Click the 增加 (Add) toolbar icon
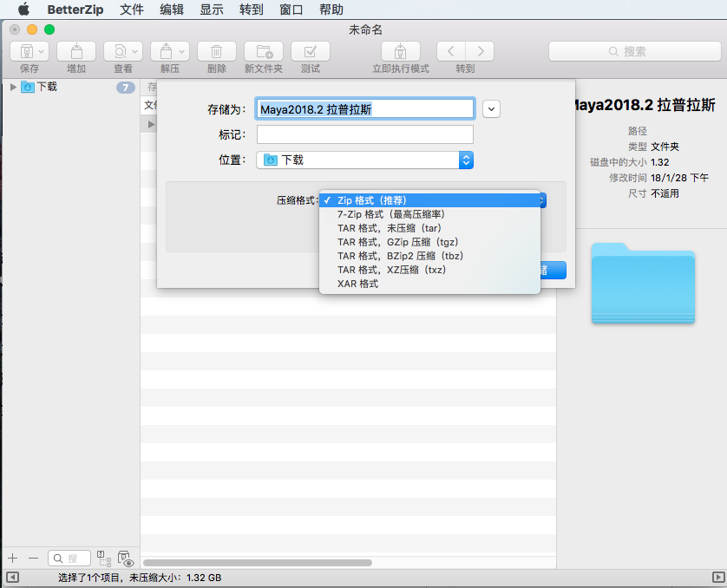The height and width of the screenshot is (588, 727). point(76,51)
